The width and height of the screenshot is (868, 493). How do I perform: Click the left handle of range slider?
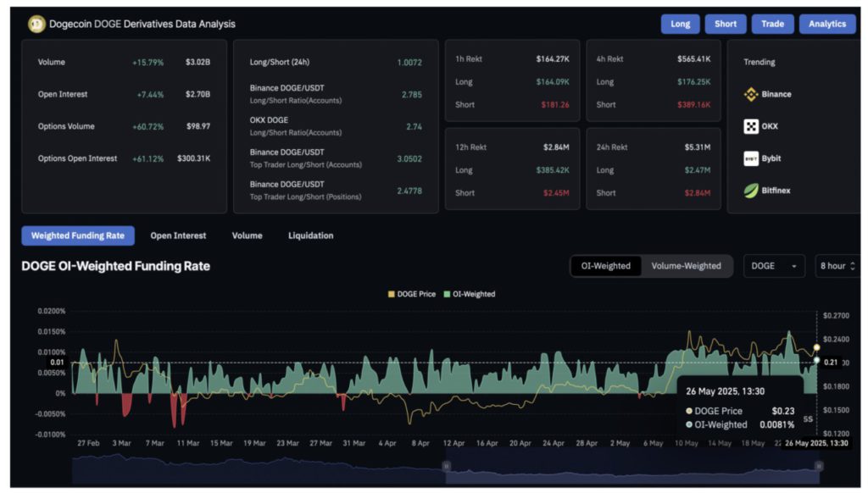446,466
